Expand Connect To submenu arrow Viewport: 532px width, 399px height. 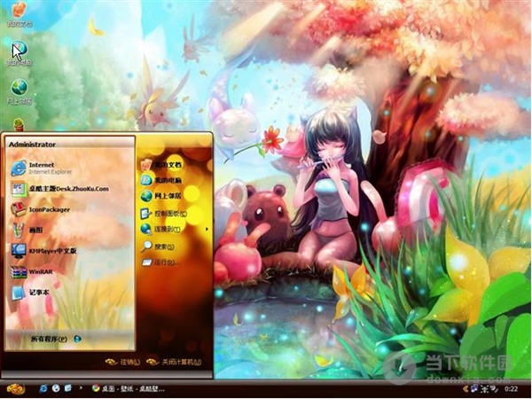207,230
